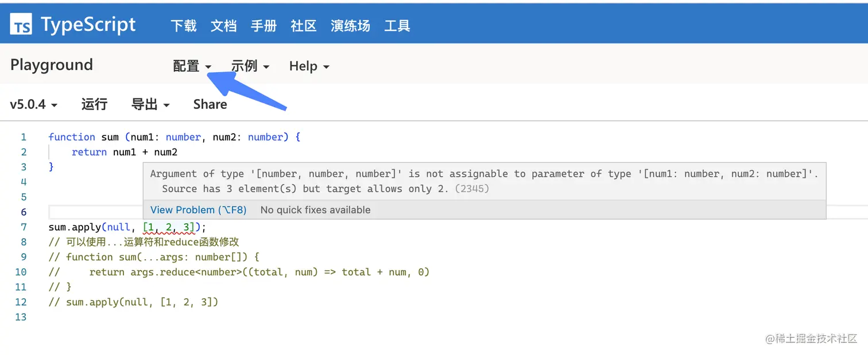Click the Share button
Screen dimensions: 868x355
point(210,104)
